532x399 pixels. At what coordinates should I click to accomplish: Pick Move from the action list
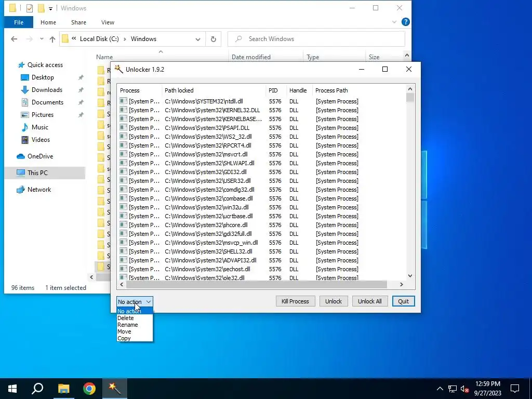click(x=135, y=331)
